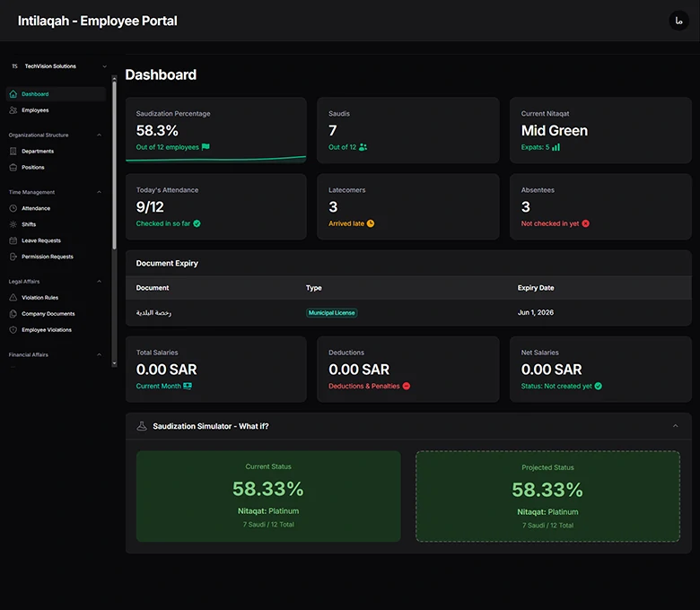
Task: Click the Permission Requests exit icon
Action: pyautogui.click(x=13, y=257)
